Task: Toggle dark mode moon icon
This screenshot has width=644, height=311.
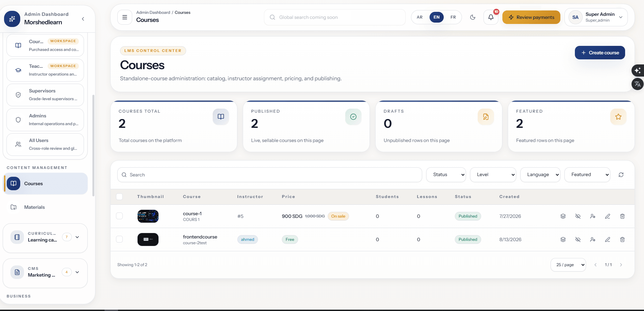Action: pos(473,17)
